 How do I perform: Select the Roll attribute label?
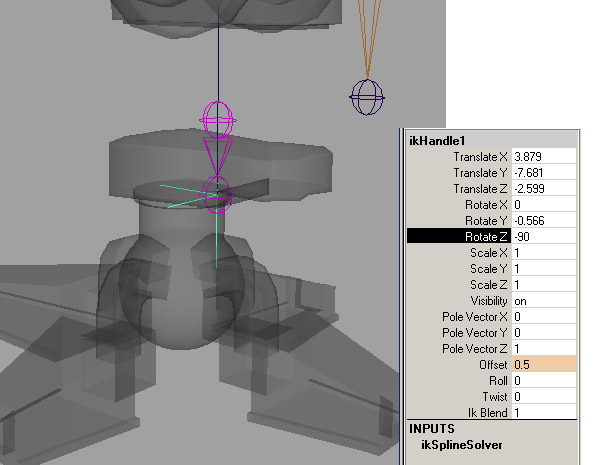498,381
